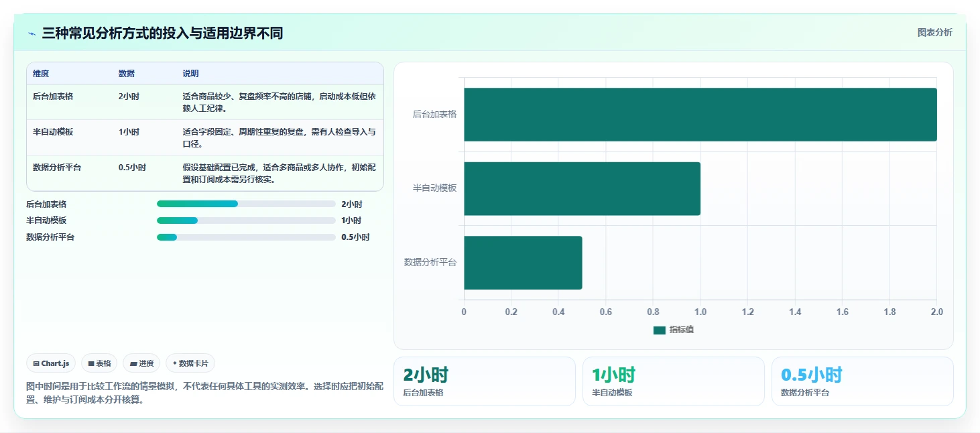Screen dimensions: 980x433
Task: Click the 半自动模板 chart bar
Action: (x=582, y=188)
